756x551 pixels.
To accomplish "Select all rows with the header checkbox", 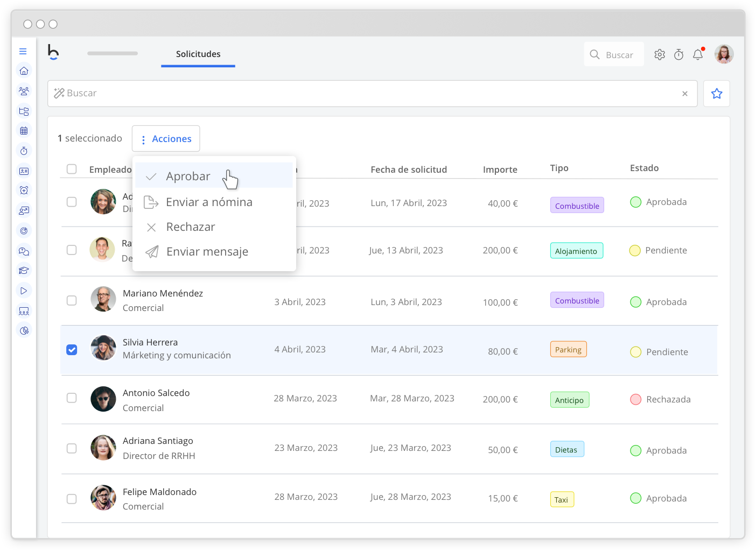I will click(72, 169).
